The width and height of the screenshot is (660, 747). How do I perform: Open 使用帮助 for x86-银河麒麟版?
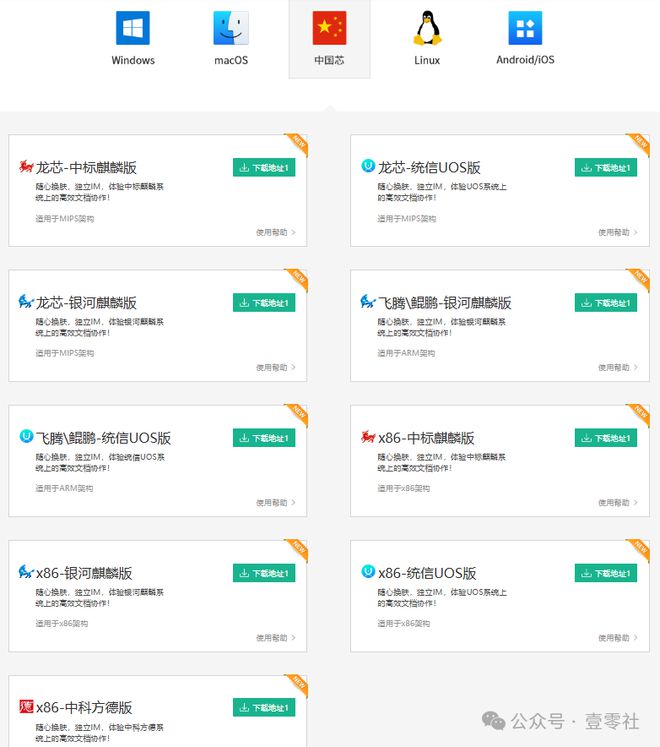[276, 637]
